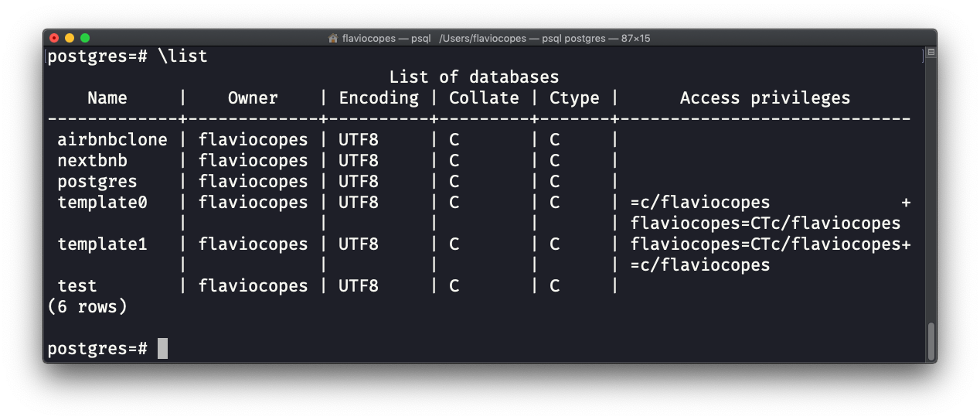The image size is (980, 420).
Task: Click the "Access privileges" column header
Action: [764, 98]
